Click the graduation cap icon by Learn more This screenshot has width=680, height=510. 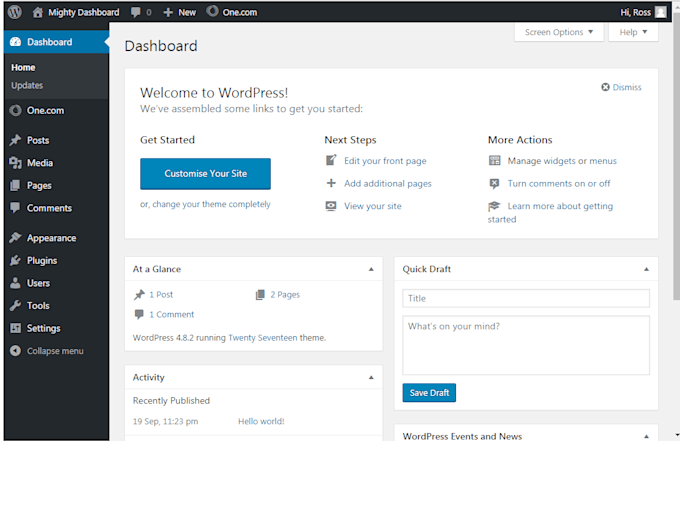pyautogui.click(x=494, y=206)
